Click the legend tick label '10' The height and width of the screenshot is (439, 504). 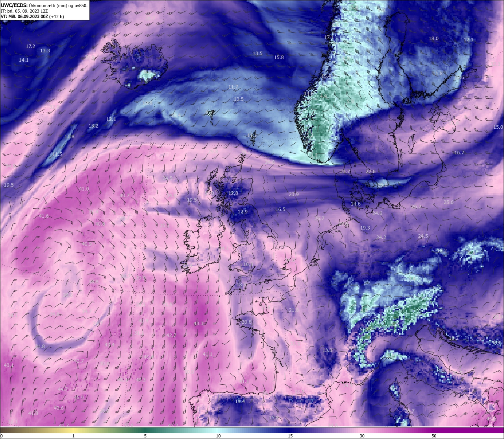tap(218, 436)
